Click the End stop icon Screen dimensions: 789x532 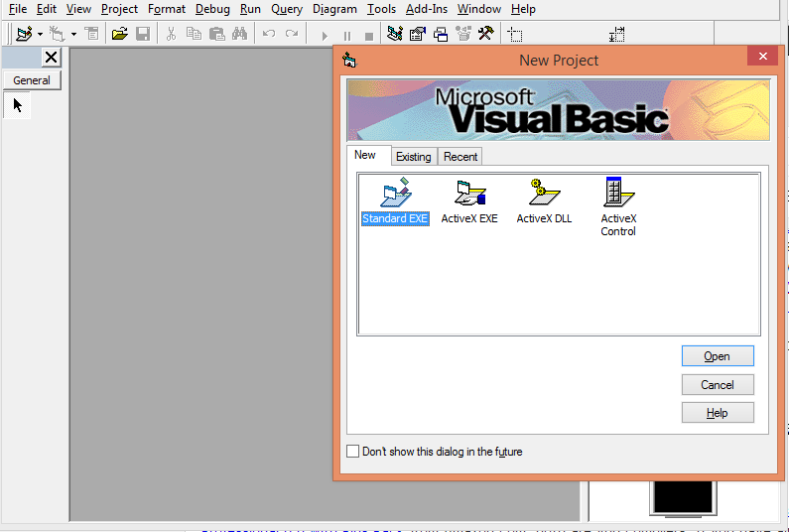coord(369,36)
